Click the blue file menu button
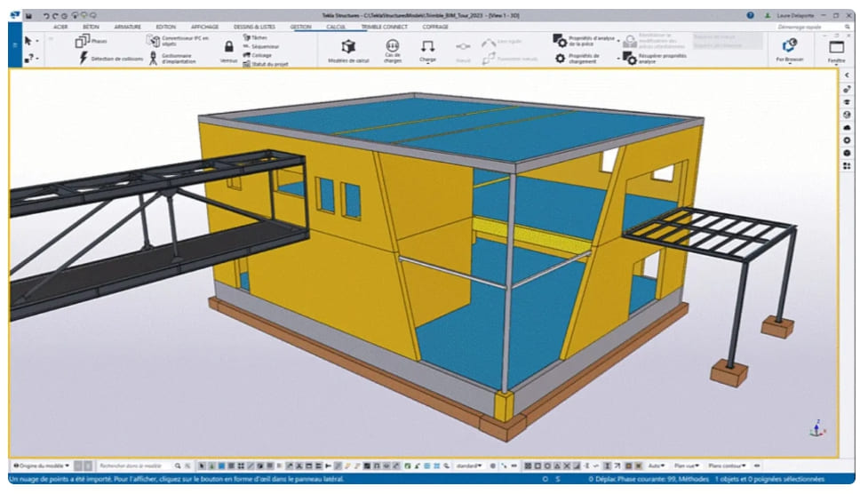This screenshot has height=494, width=868. click(x=15, y=45)
